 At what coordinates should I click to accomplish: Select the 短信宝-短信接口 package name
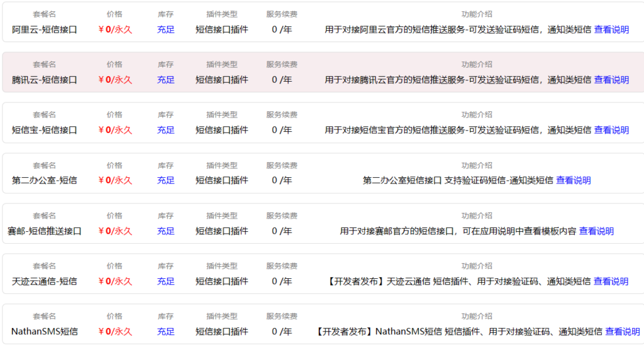coord(45,130)
